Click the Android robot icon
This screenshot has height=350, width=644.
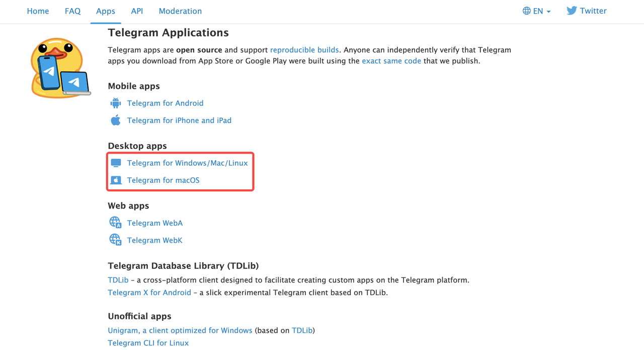[x=116, y=103]
